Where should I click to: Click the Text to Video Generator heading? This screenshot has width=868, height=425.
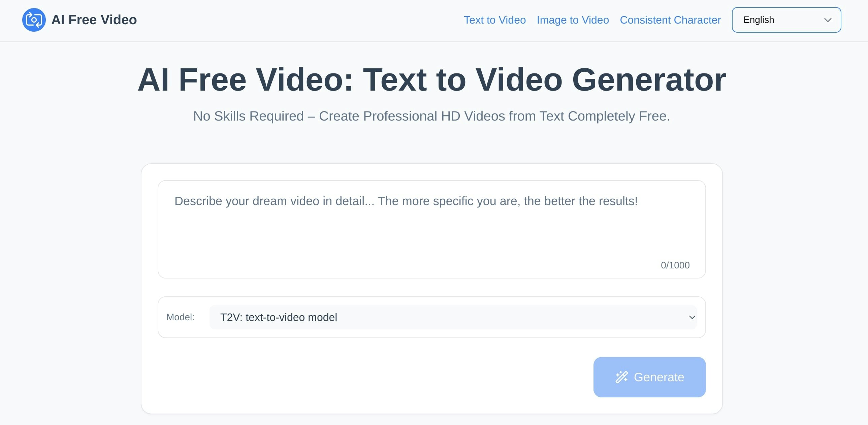(x=431, y=80)
